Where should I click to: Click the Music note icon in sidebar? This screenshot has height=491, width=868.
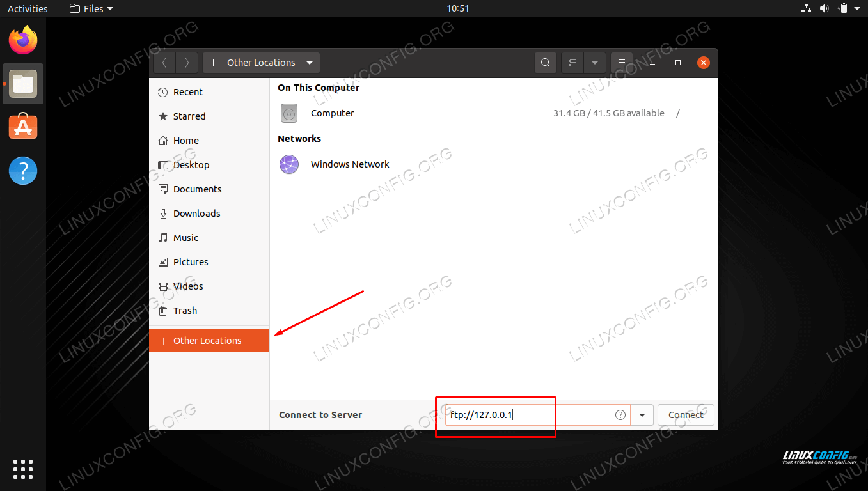click(163, 238)
